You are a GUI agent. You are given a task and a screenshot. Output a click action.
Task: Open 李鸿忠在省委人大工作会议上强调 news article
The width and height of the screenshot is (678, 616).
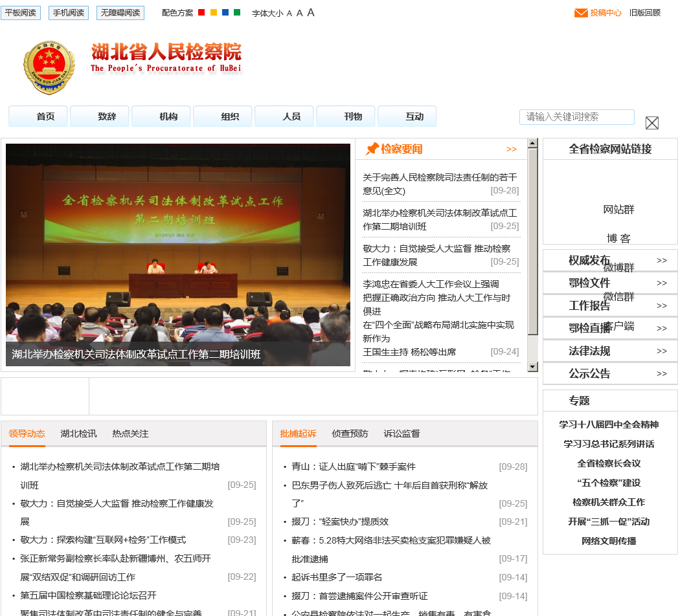click(x=438, y=318)
